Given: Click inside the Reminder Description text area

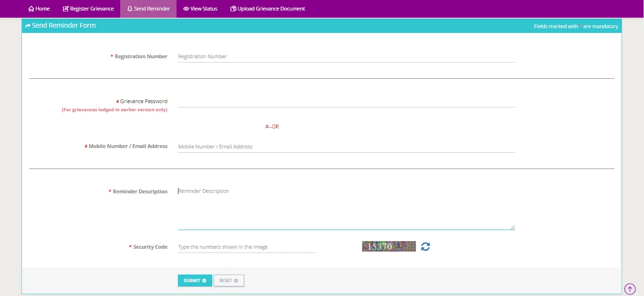Looking at the screenshot, I should (346, 208).
